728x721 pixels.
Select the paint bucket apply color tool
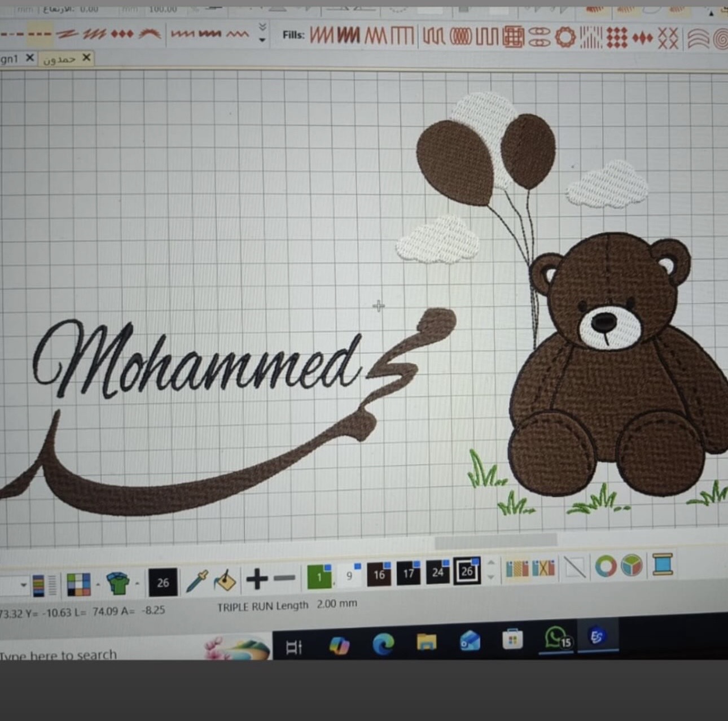[x=225, y=580]
